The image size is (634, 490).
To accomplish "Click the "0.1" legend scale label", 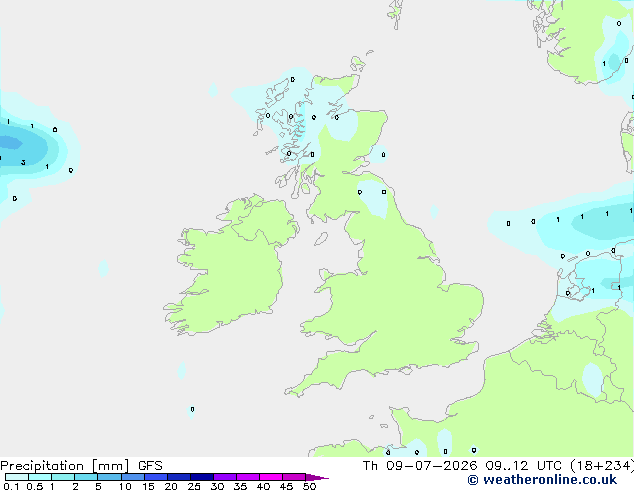I will point(11,486).
